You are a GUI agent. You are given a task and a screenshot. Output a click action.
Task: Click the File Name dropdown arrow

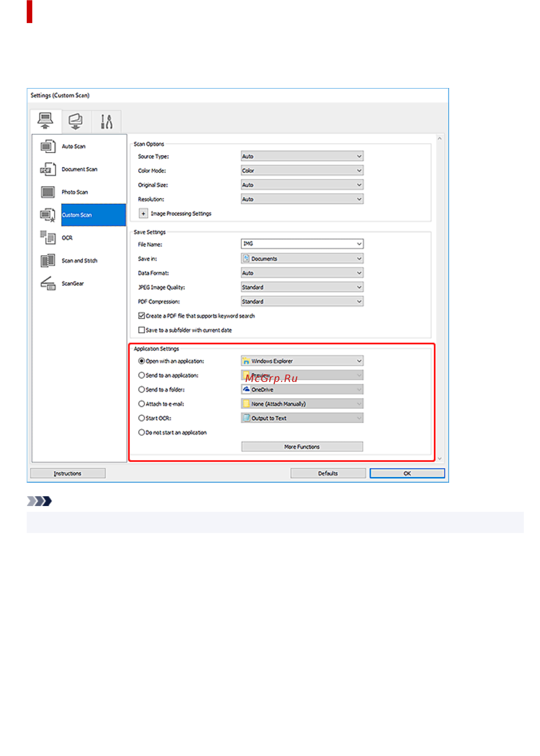coord(359,244)
